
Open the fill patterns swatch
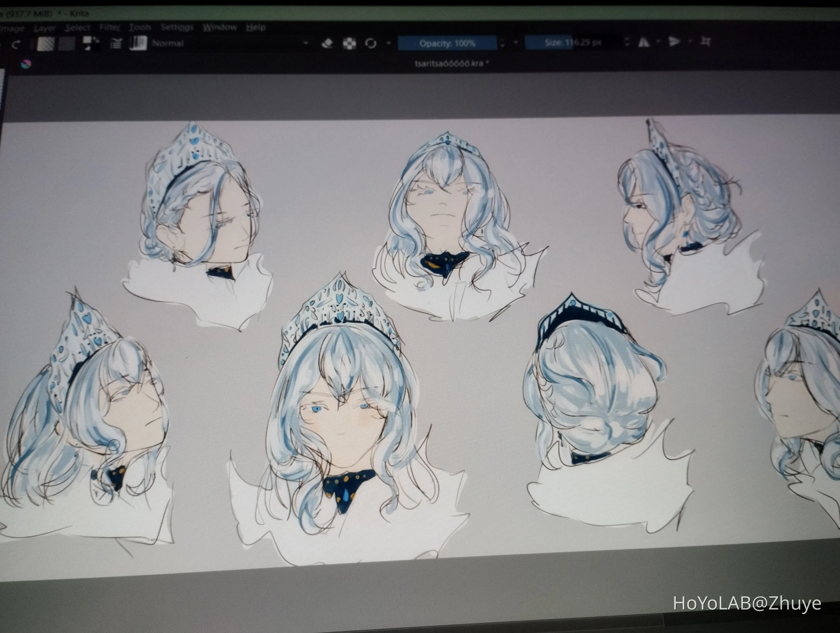[x=67, y=44]
